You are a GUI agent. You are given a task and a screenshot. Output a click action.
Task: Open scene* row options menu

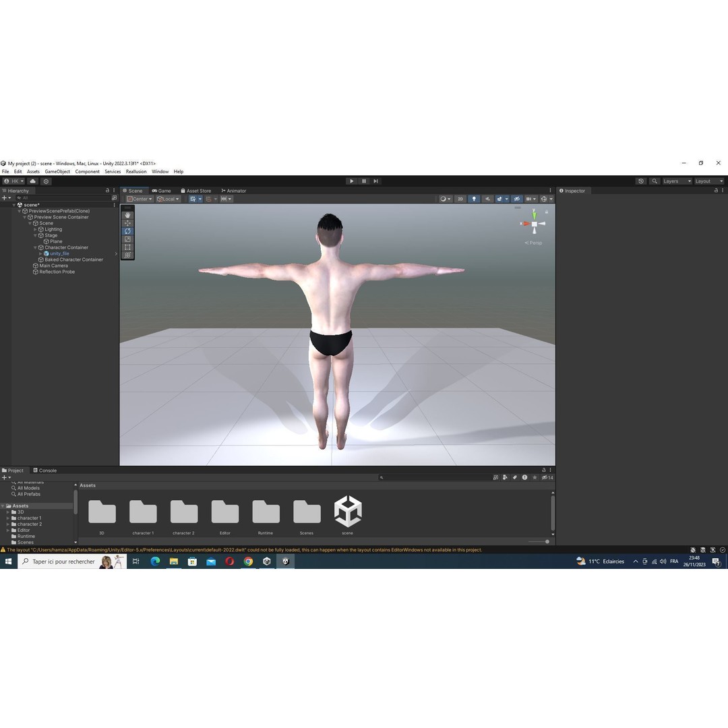point(114,205)
